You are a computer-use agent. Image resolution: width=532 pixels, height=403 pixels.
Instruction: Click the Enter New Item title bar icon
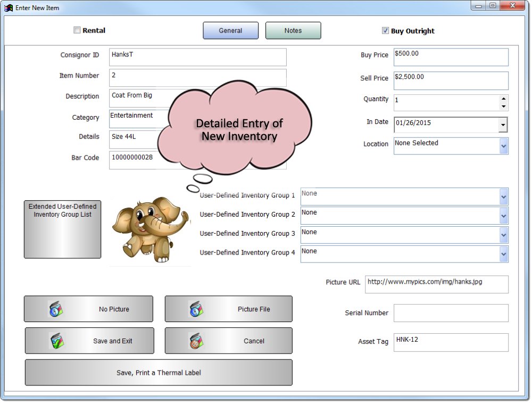coord(7,7)
